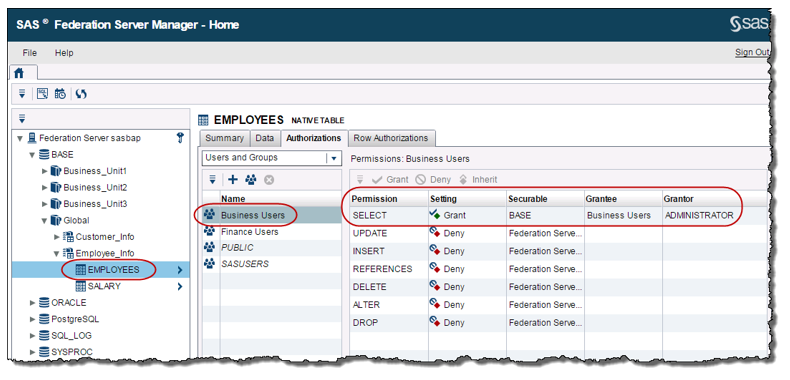The height and width of the screenshot is (380, 790).
Task: Click the add group icon
Action: [x=250, y=179]
